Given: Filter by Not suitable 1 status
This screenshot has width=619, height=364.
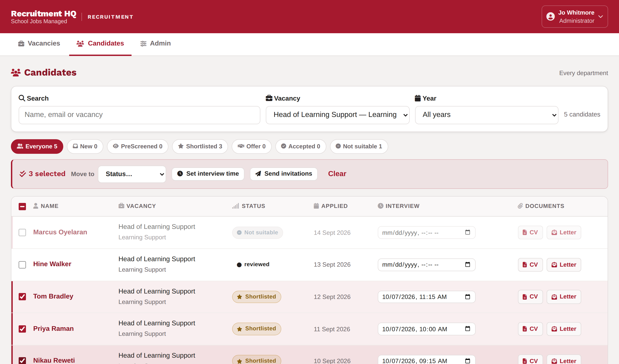Looking at the screenshot, I should [x=359, y=146].
